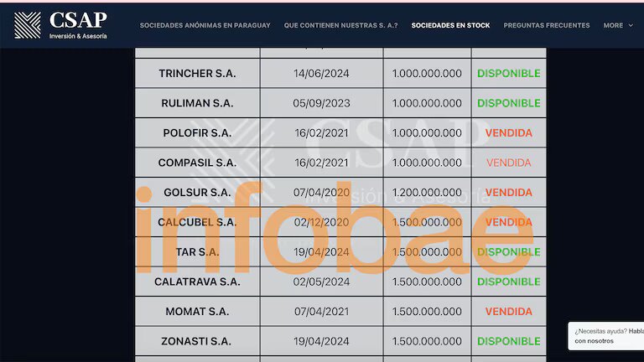This screenshot has height=362, width=644.
Task: Go to Que contienen nuestras S. A.? page
Action: click(340, 25)
